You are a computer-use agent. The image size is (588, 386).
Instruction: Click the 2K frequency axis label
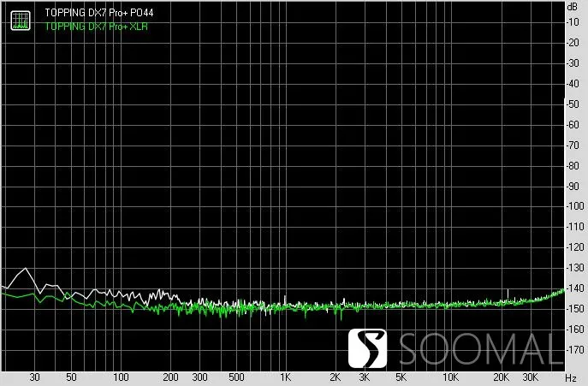click(x=336, y=377)
